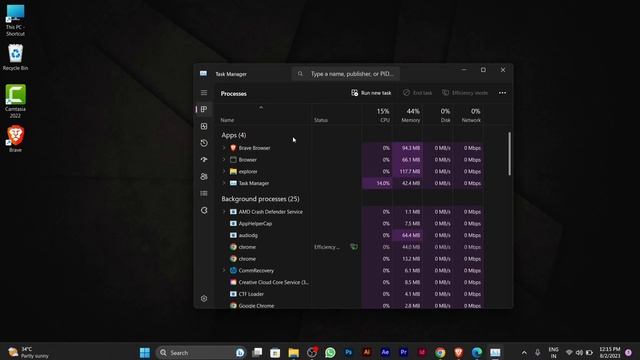Open Task Manager settings gear
The image size is (640, 360).
pos(204,298)
